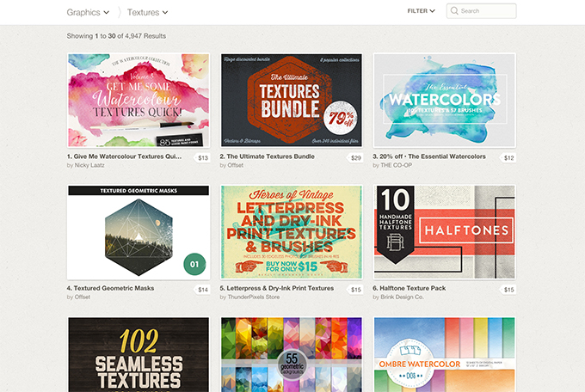The width and height of the screenshot is (585, 392).
Task: Click $15 price tag for Halftone Pack
Action: [x=508, y=290]
